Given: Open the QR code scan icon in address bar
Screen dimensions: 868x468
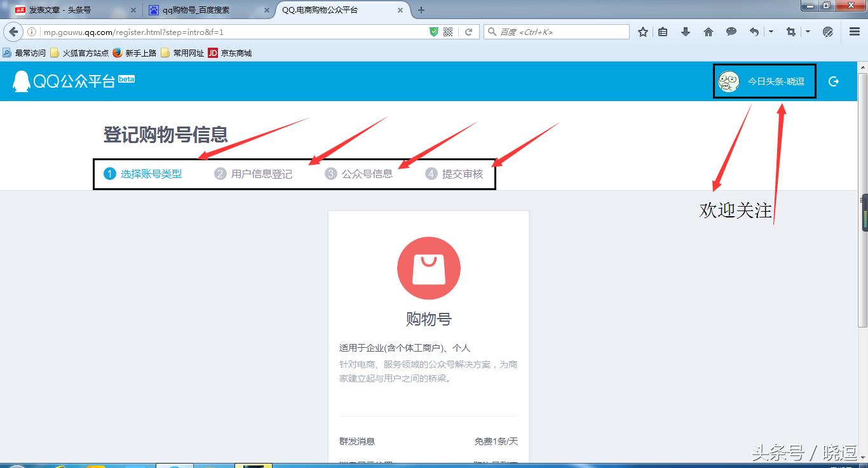Looking at the screenshot, I should click(448, 31).
